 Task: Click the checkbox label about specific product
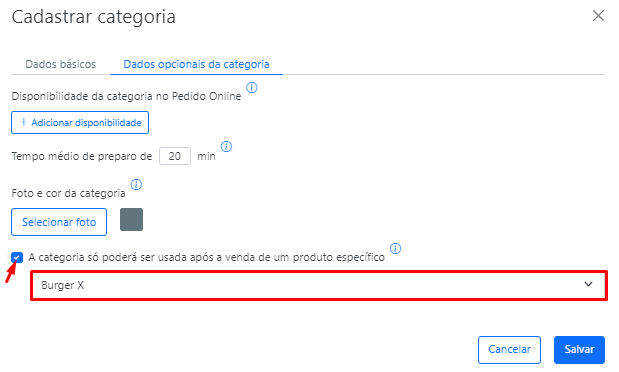tap(206, 257)
